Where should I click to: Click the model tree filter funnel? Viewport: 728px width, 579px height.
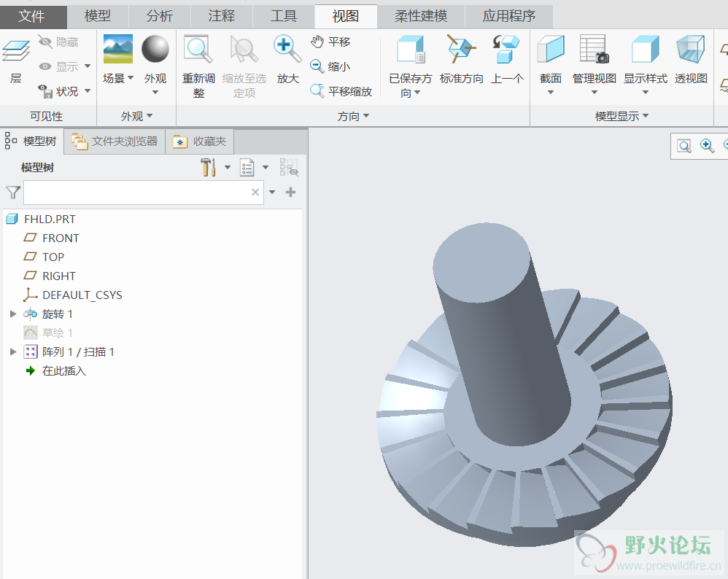pyautogui.click(x=13, y=193)
